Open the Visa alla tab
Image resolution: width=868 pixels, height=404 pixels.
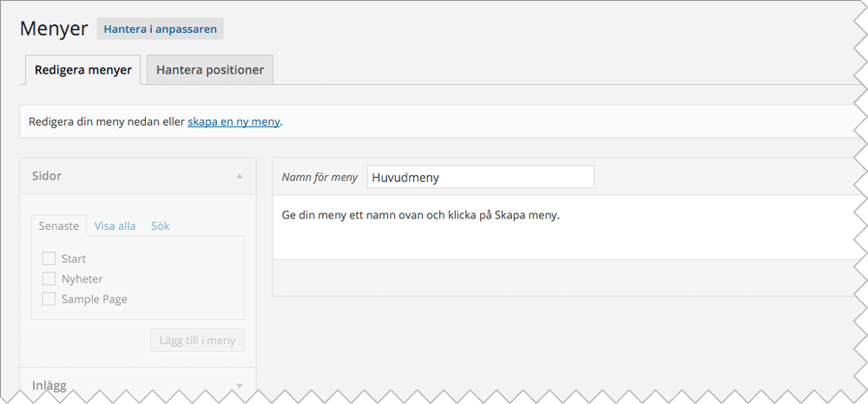click(115, 226)
